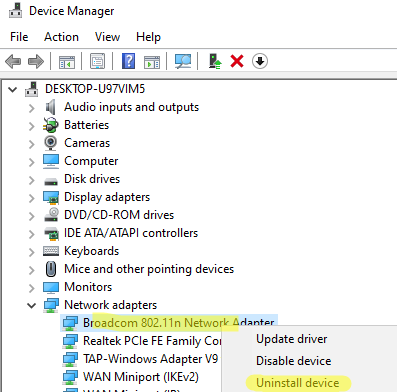Select the Display adapters label

(x=107, y=197)
